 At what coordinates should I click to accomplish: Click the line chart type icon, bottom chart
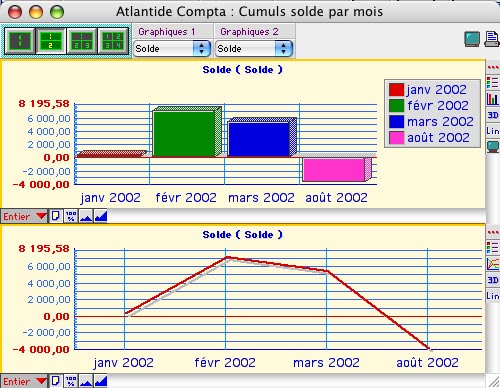(493, 264)
